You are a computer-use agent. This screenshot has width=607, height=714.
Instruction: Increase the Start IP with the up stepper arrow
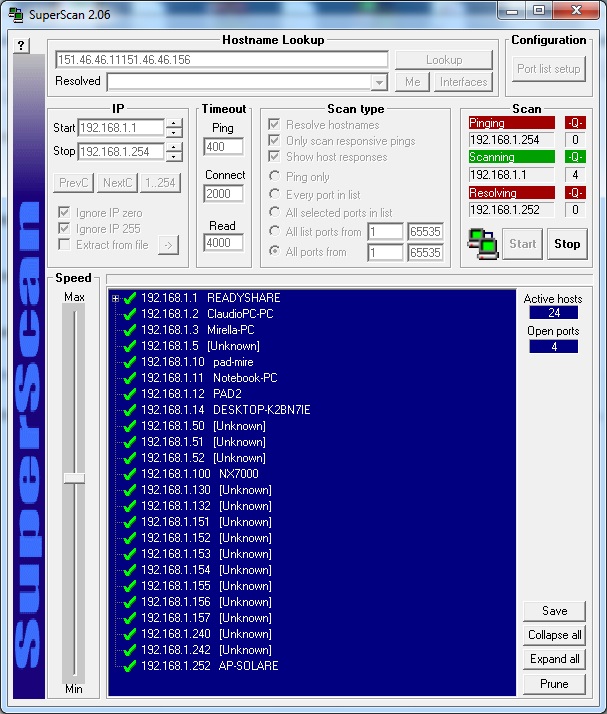pos(174,124)
